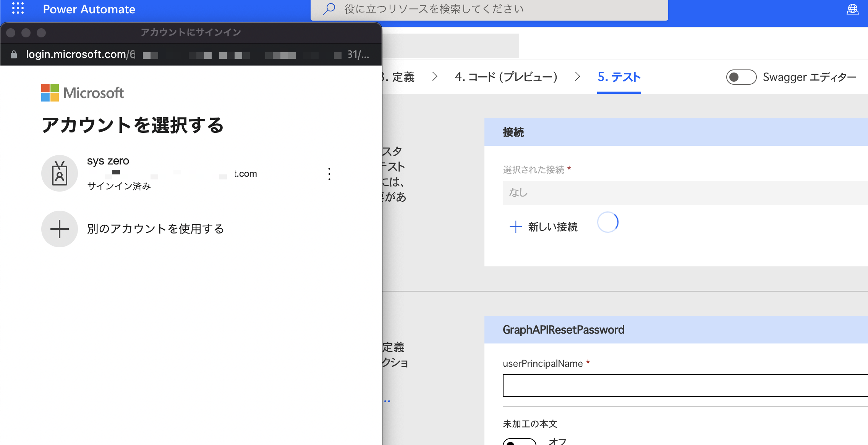The width and height of the screenshot is (868, 445).
Task: Select the sys zero account badge icon
Action: [60, 173]
